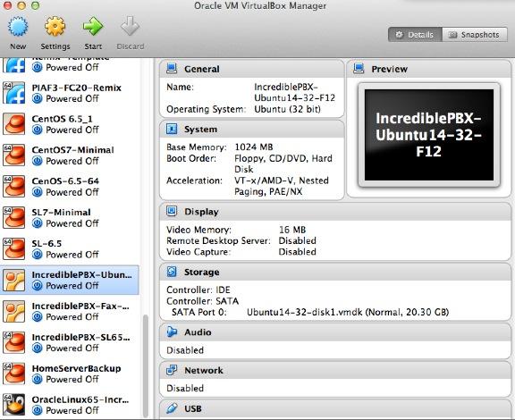Open Settings gear icon in toolbar
The height and width of the screenshot is (420, 515).
click(55, 27)
